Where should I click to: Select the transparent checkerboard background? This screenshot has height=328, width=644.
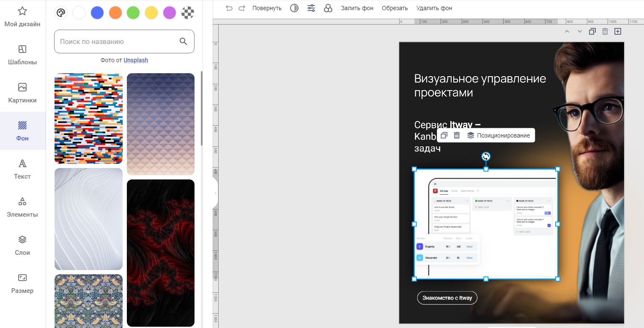188,13
